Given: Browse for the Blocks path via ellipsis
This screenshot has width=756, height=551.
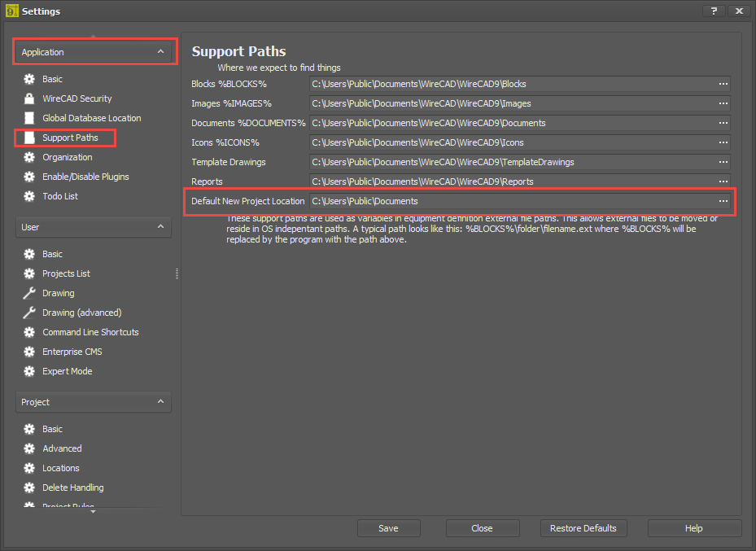Looking at the screenshot, I should coord(723,84).
